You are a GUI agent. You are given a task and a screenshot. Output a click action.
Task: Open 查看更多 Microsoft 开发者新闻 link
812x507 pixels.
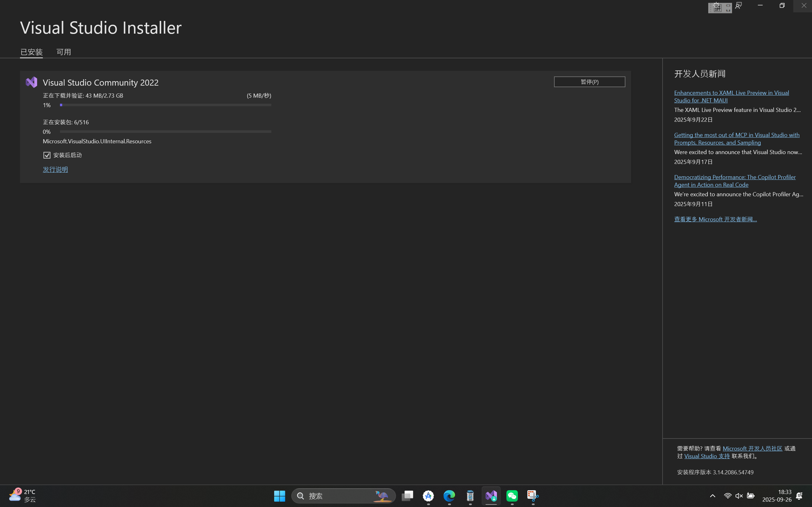pos(715,219)
